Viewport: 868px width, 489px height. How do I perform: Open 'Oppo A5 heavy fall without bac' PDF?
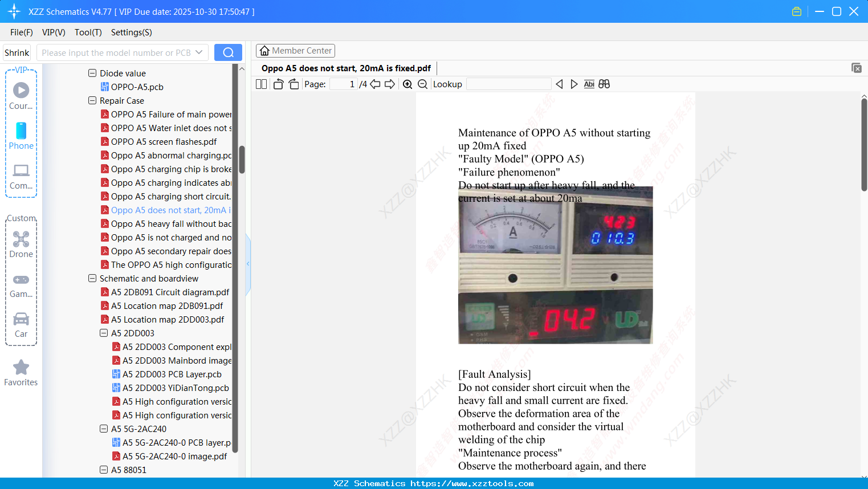click(166, 223)
